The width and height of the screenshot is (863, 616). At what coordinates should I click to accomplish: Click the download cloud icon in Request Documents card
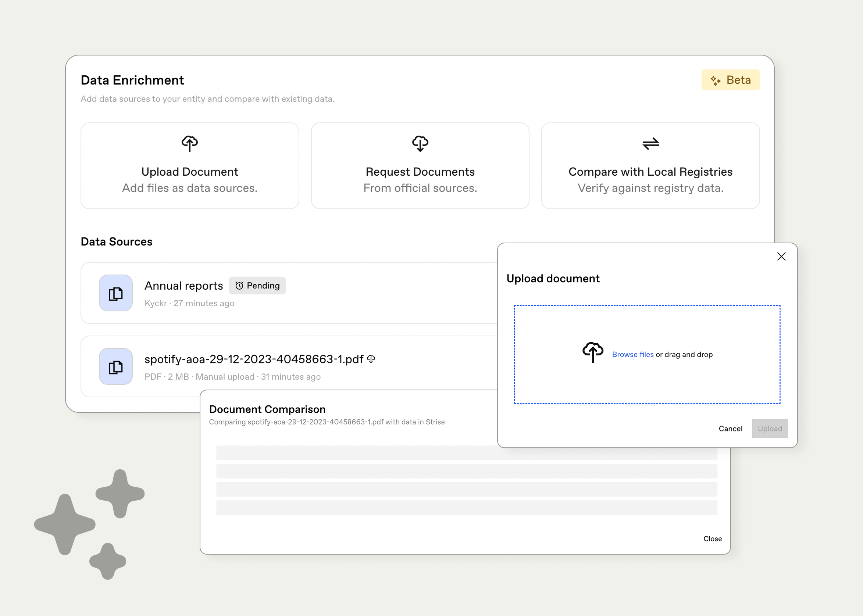pyautogui.click(x=420, y=143)
